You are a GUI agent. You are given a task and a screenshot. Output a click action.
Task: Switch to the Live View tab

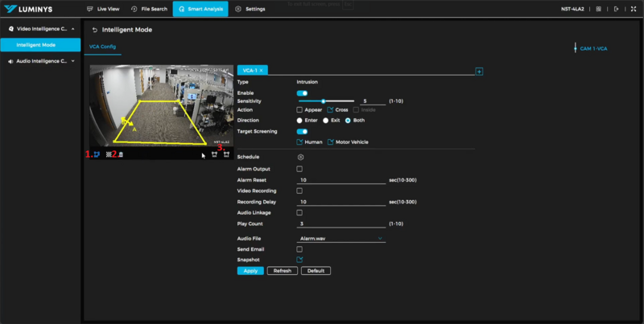pyautogui.click(x=103, y=9)
